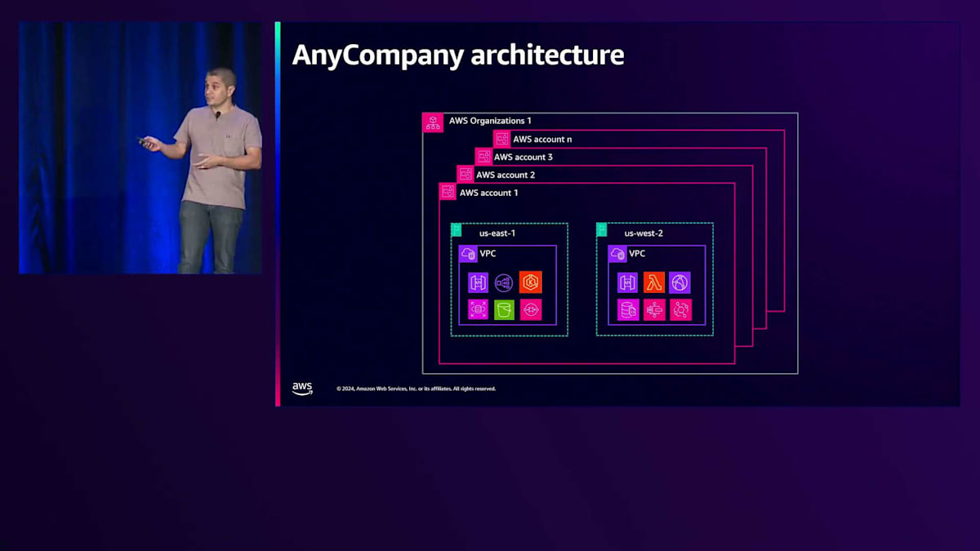Click the 'VPC' label under us-east-1

coord(488,254)
